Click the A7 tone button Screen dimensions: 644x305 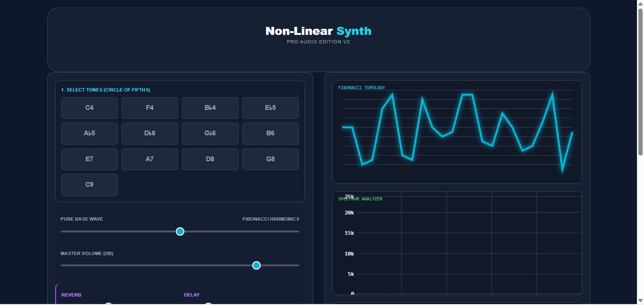pyautogui.click(x=150, y=159)
